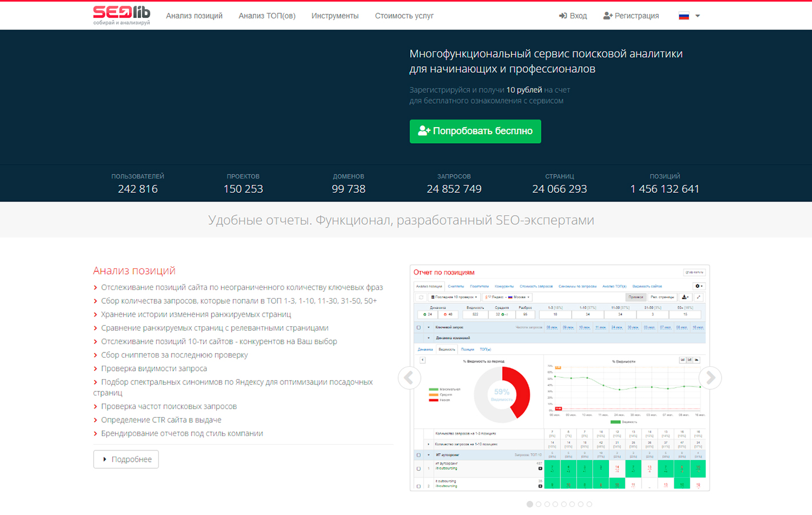Collapse the Динамика изменений row arrow
This screenshot has height=515, width=812.
429,338
